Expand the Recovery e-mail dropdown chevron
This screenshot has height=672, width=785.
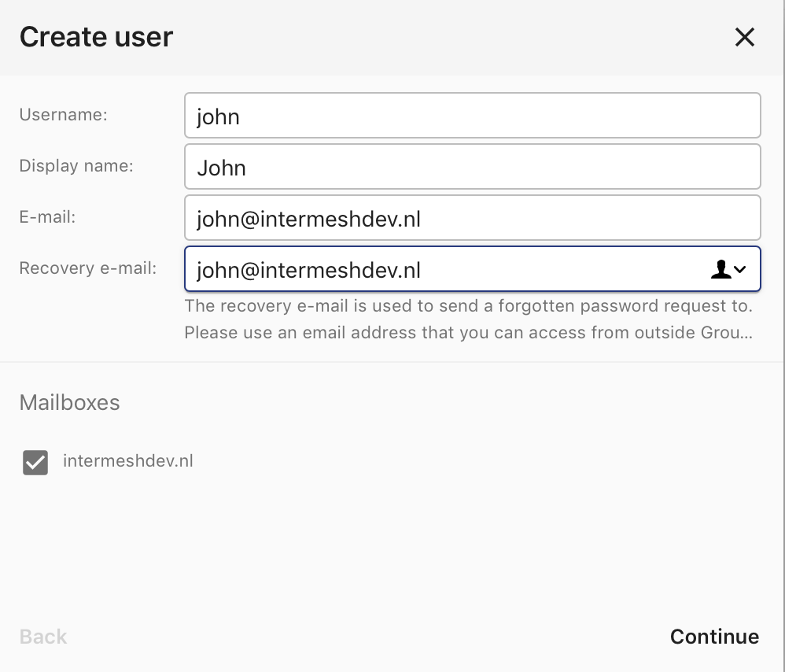740,270
